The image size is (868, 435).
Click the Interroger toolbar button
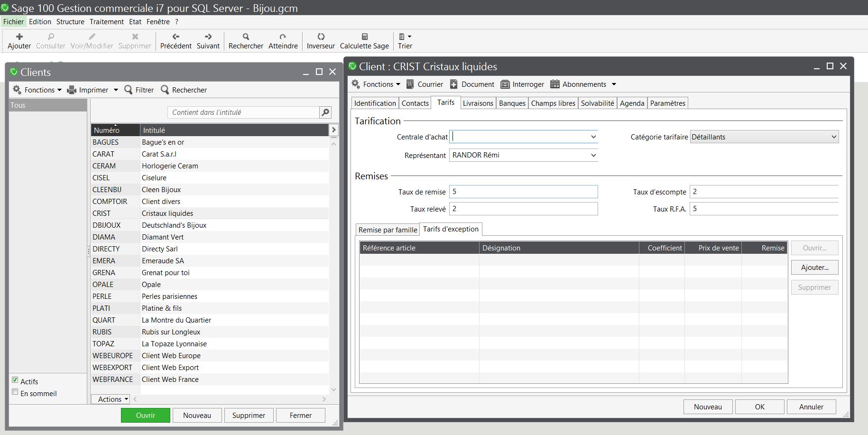(522, 84)
